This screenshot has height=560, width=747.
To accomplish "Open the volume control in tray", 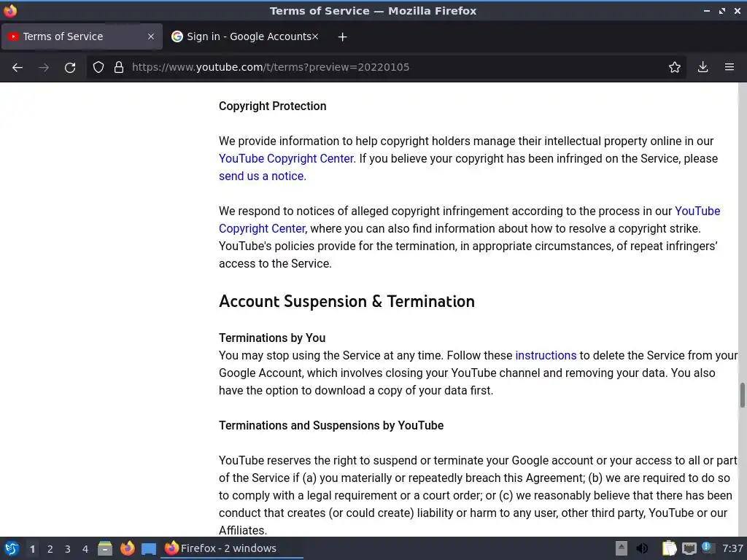I will click(x=642, y=548).
